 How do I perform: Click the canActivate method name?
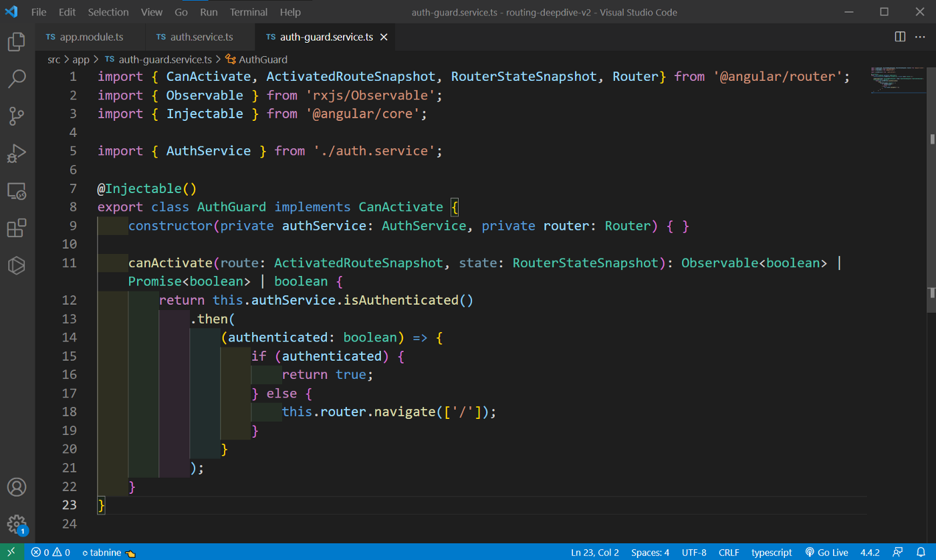[x=170, y=263]
